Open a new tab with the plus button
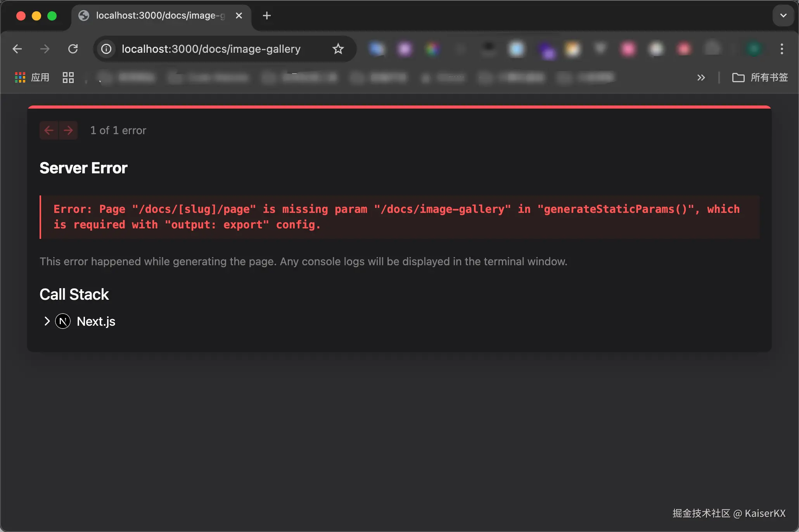 (266, 16)
